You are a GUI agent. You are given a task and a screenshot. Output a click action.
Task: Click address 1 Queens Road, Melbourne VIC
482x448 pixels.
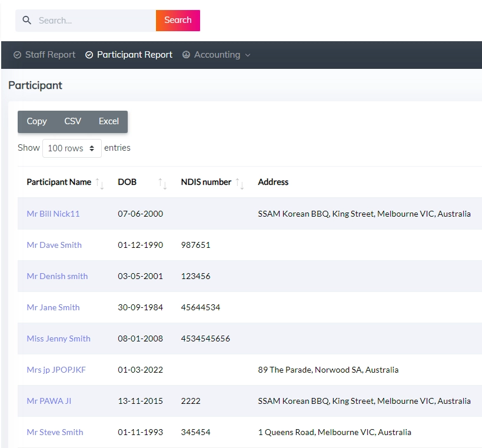click(x=335, y=432)
